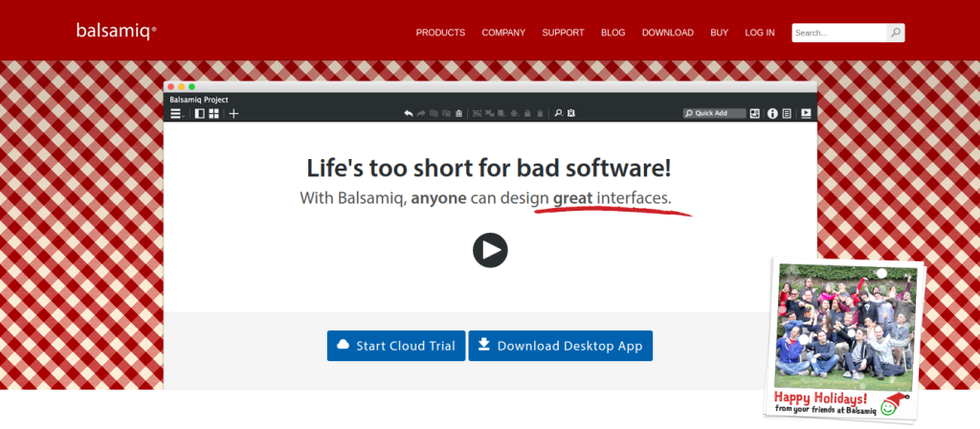Switch to the grid thumbnails view icon
Screen dimensions: 980x429
pos(213,114)
